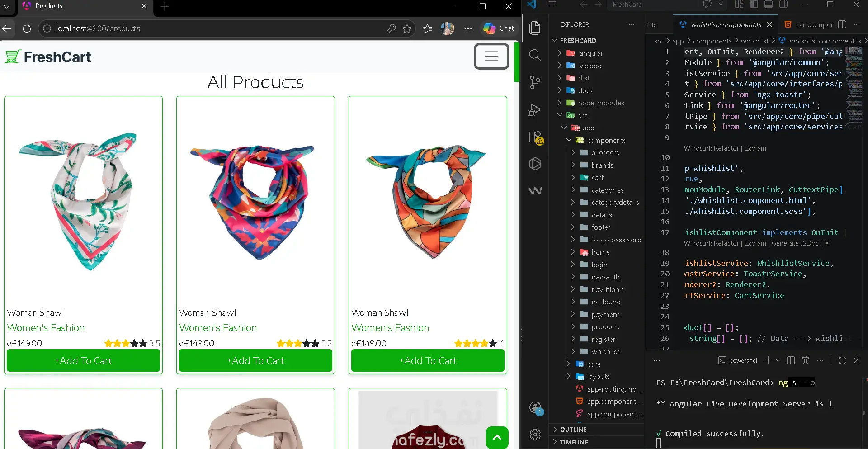Toggle the FreshCart navbar hamburger menu
Viewport: 868px width, 449px height.
491,57
